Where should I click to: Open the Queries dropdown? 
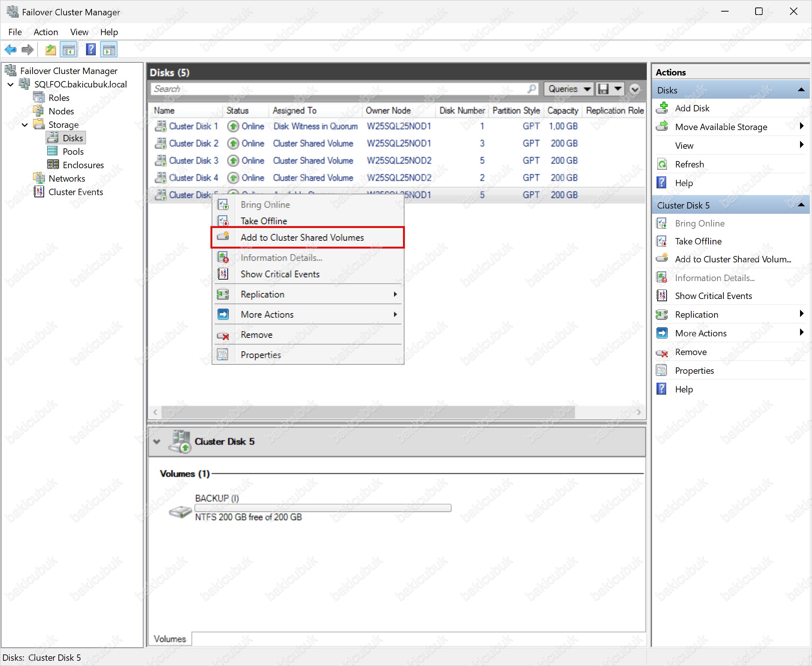coord(568,89)
